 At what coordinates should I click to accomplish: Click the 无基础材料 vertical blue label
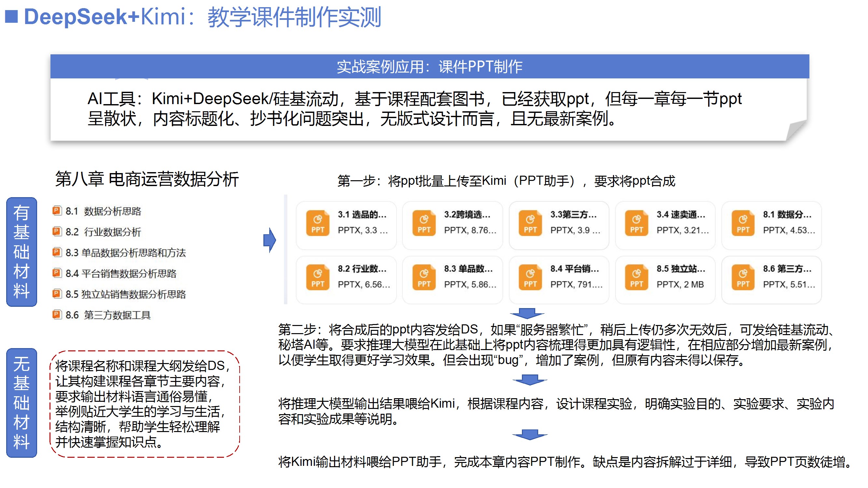pos(21,403)
